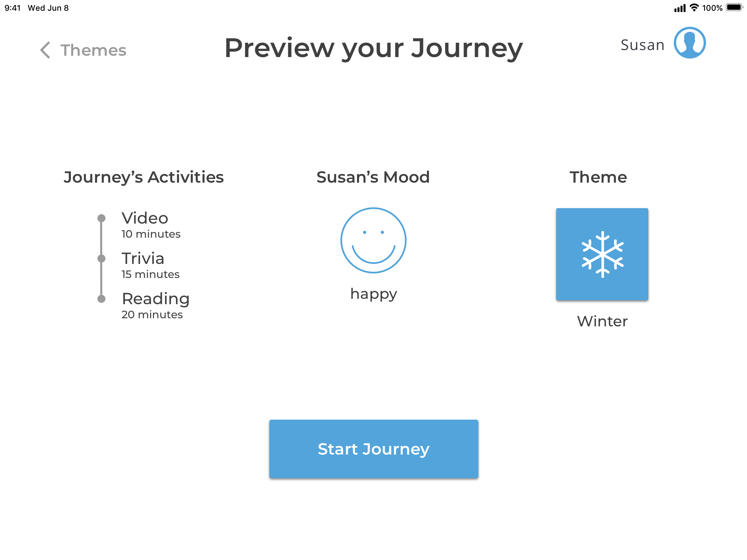Tap the battery icon in status bar
The width and height of the screenshot is (747, 560).
tap(734, 7)
